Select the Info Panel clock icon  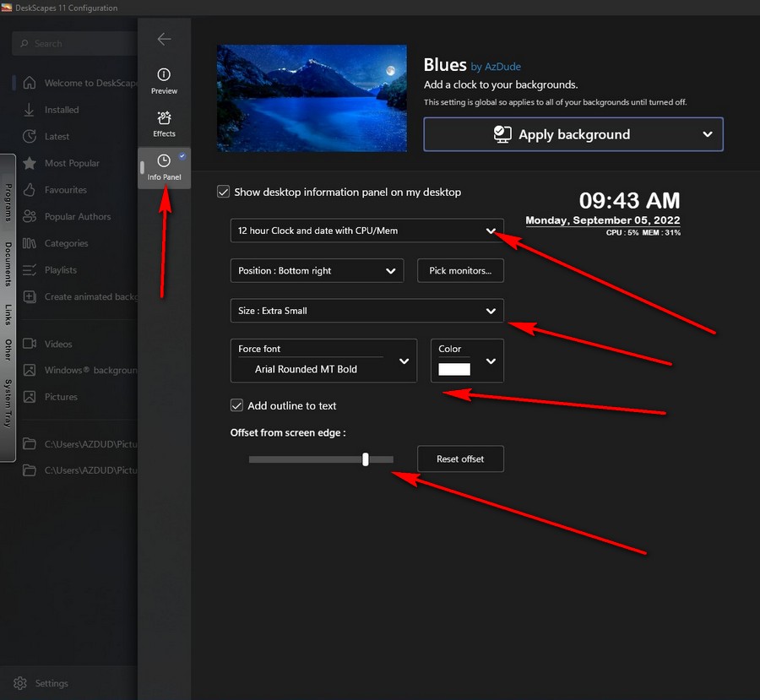[x=164, y=160]
